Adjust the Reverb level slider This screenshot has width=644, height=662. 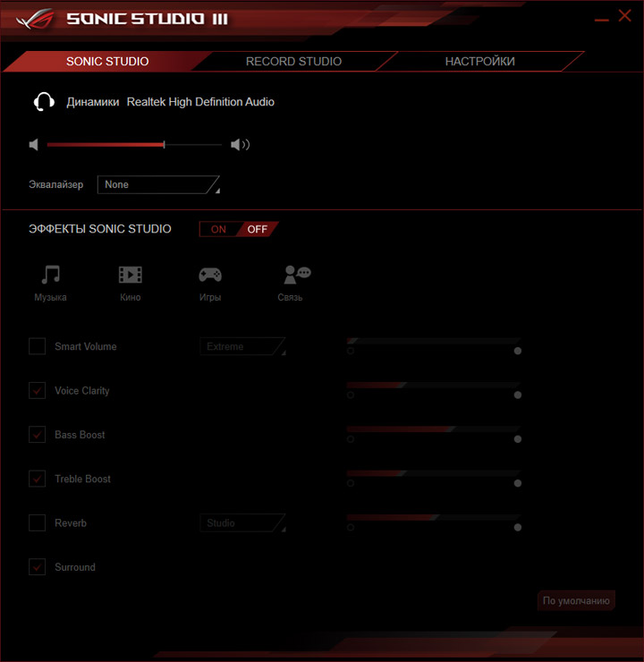434,517
